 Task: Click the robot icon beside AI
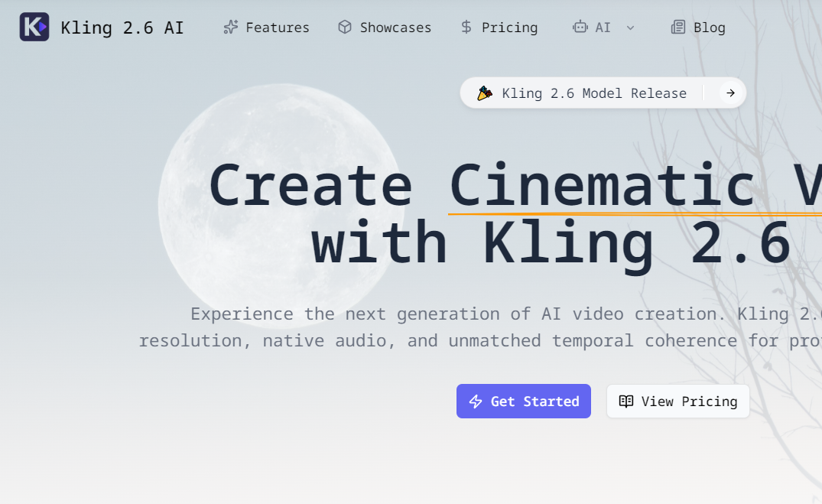pyautogui.click(x=579, y=27)
